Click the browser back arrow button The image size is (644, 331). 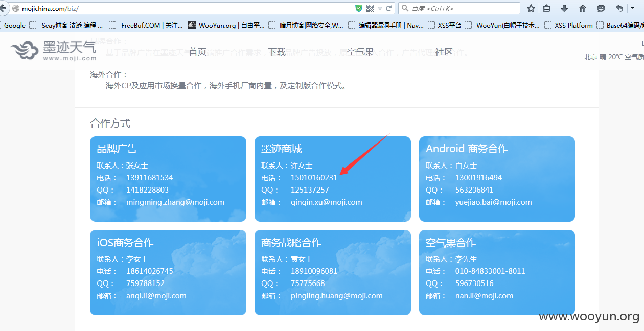[x=3, y=8]
